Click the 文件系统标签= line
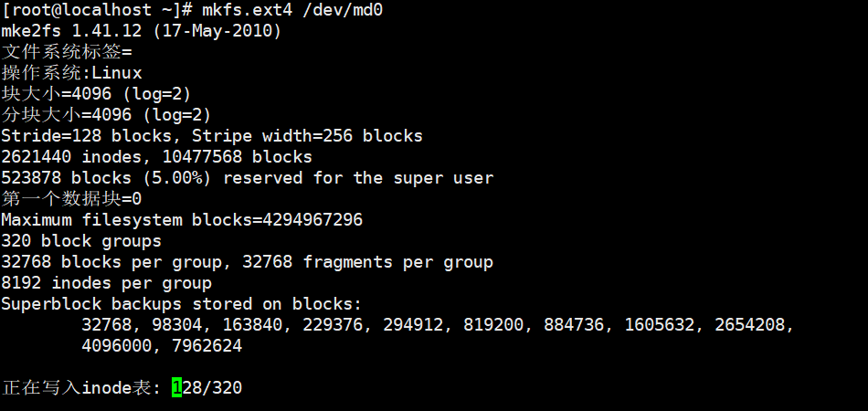The width and height of the screenshot is (868, 411). (67, 52)
